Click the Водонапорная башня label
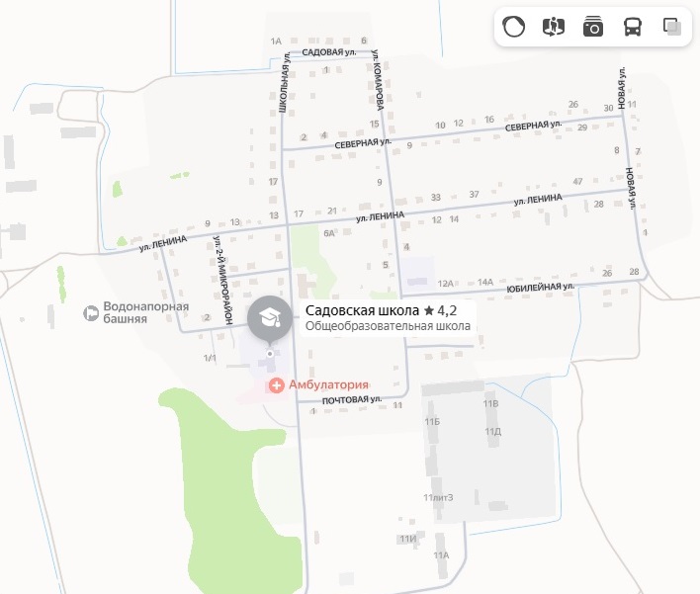 click(146, 312)
